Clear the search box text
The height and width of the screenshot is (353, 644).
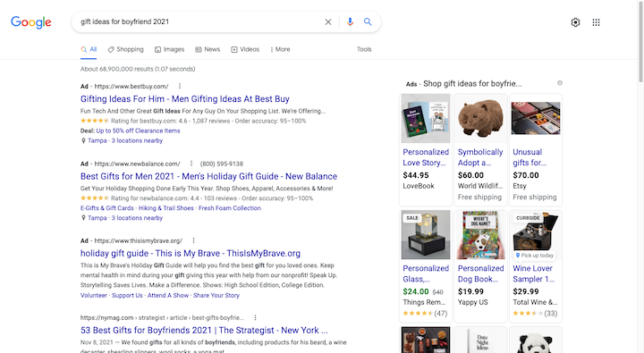pyautogui.click(x=327, y=22)
